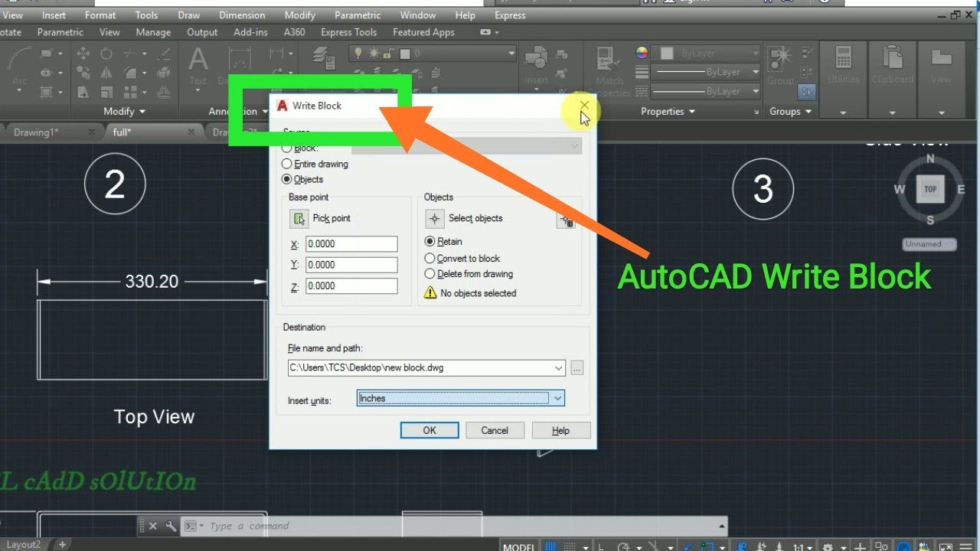Select the Stretch tool in Modify panel
980x551 pixels.
coord(83,92)
